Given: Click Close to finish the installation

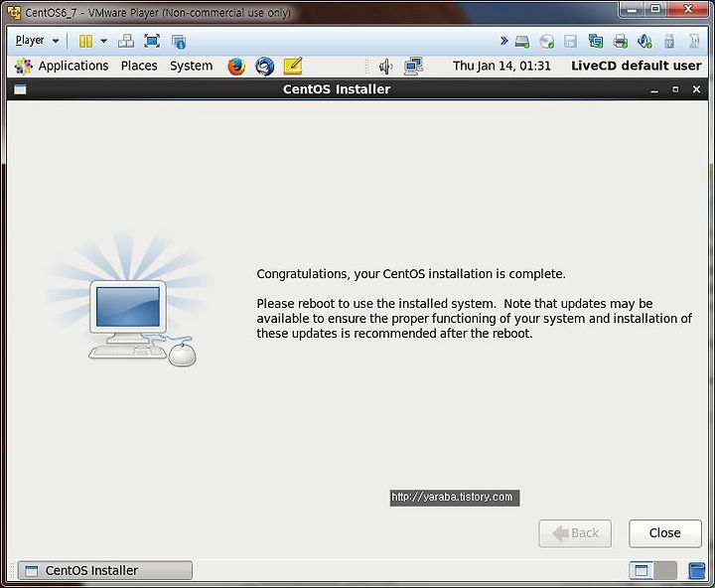Looking at the screenshot, I should 664,533.
